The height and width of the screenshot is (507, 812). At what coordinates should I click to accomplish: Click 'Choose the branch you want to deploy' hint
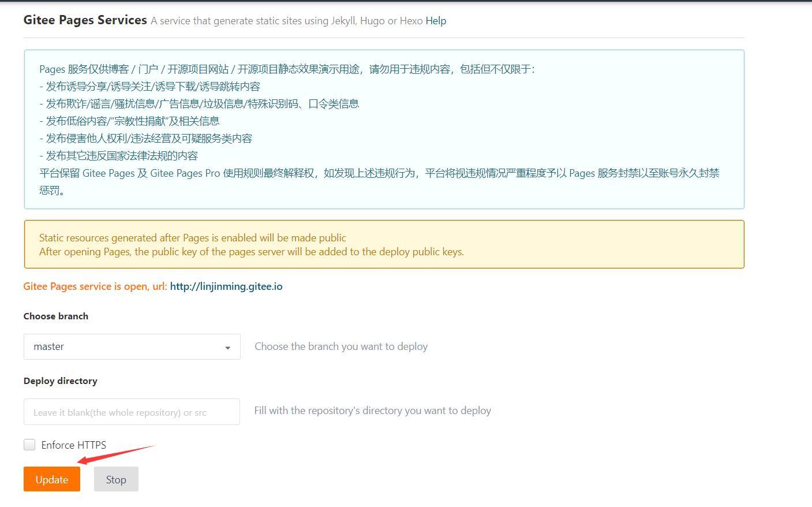(x=341, y=346)
